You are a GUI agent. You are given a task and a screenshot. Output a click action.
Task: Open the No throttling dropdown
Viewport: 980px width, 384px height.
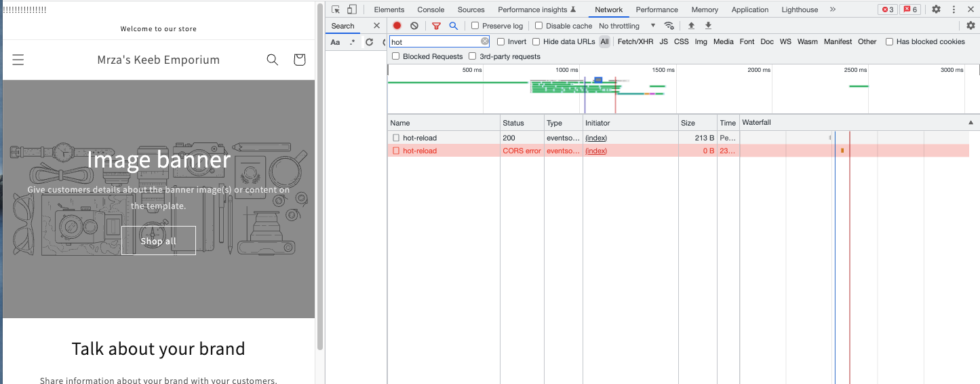[627, 26]
